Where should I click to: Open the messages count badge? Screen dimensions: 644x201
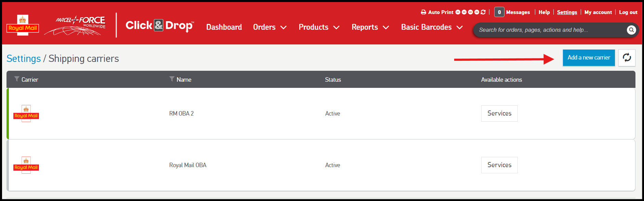tap(499, 12)
